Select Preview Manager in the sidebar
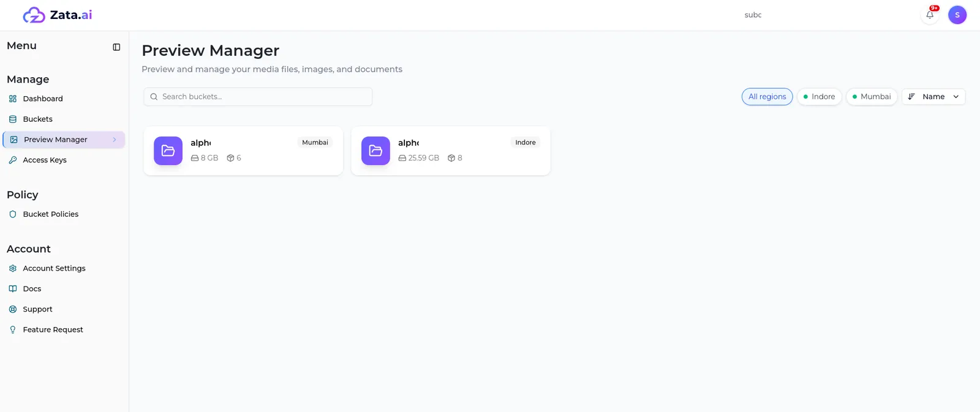This screenshot has width=980, height=412. point(64,140)
